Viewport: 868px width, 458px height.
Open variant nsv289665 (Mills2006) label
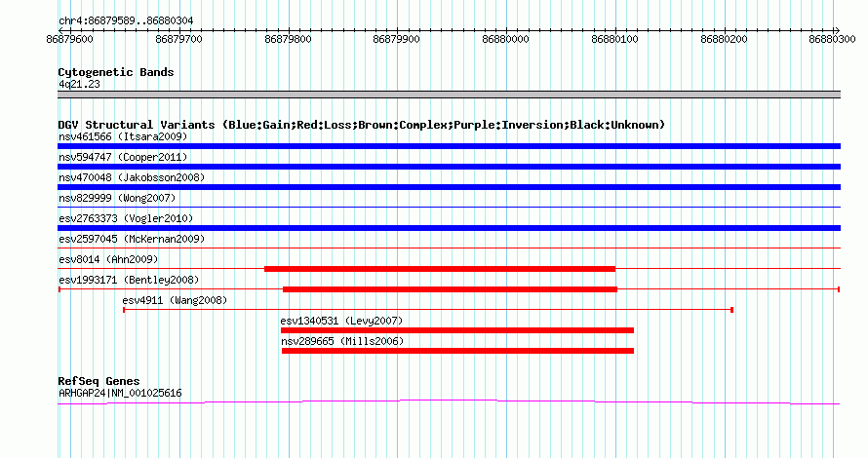point(342,341)
